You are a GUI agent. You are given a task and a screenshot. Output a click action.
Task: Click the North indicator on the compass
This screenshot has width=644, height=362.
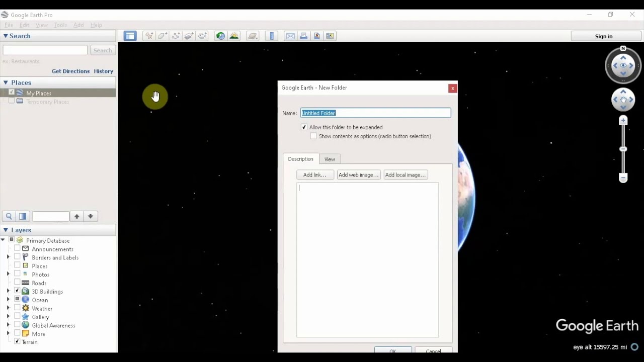click(x=623, y=48)
